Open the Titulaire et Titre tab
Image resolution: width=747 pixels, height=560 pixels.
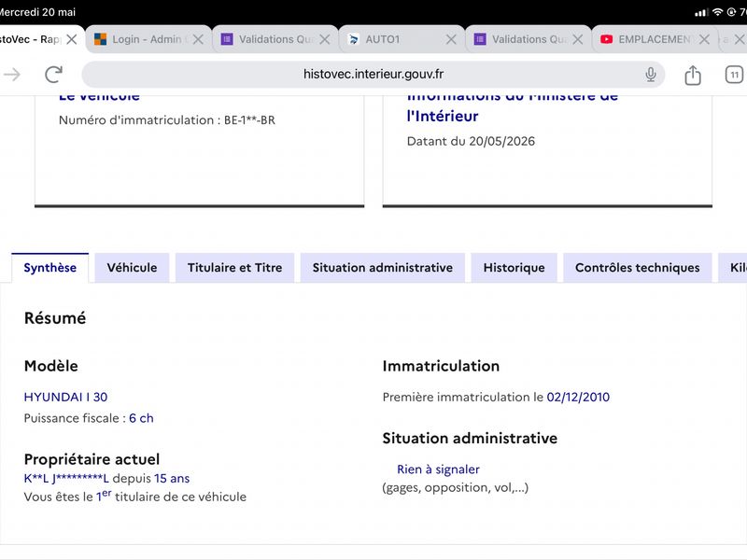click(235, 268)
